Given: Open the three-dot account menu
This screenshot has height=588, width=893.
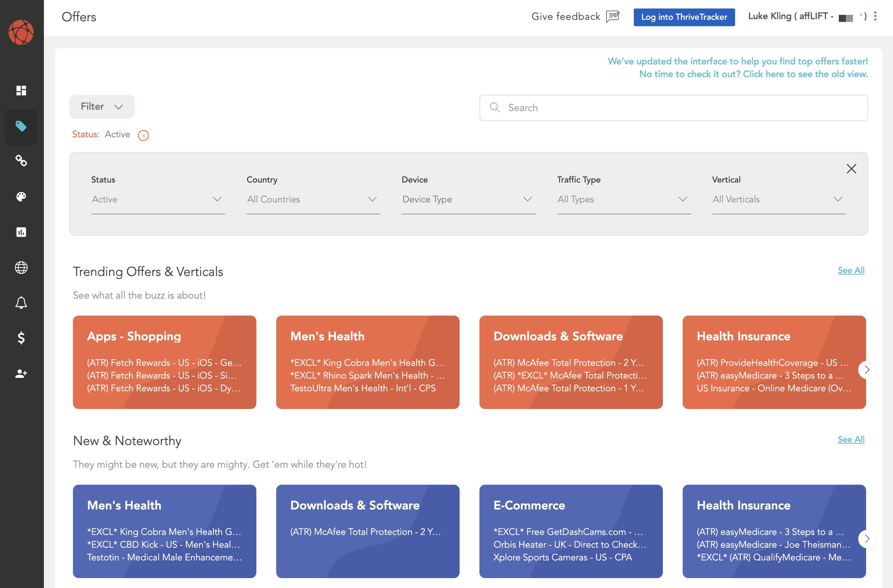Looking at the screenshot, I should (x=875, y=16).
